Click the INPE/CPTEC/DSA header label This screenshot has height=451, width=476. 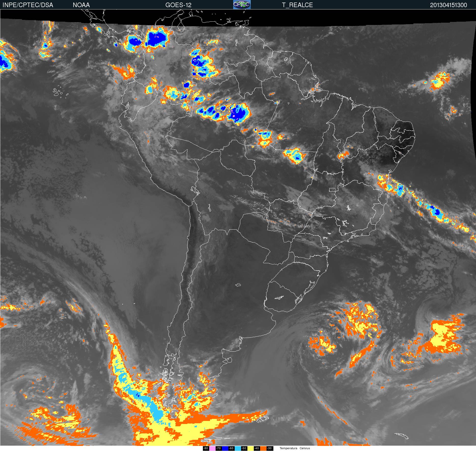[x=28, y=5]
